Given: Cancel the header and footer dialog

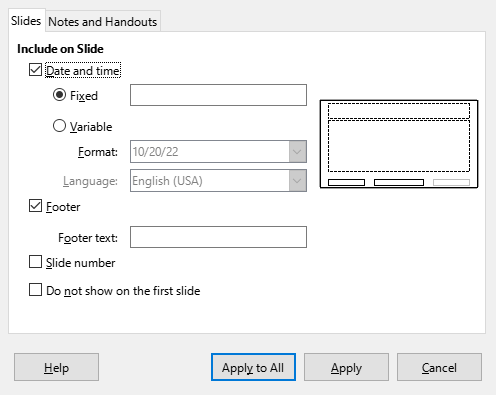Looking at the screenshot, I should 439,367.
